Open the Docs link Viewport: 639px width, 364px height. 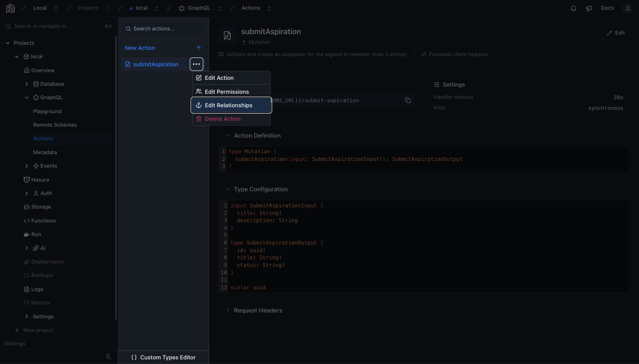click(607, 8)
